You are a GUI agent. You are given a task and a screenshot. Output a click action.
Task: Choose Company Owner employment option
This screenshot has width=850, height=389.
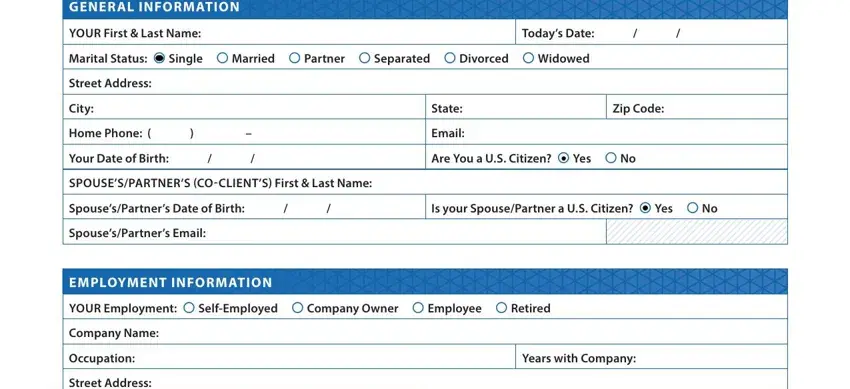click(x=298, y=308)
